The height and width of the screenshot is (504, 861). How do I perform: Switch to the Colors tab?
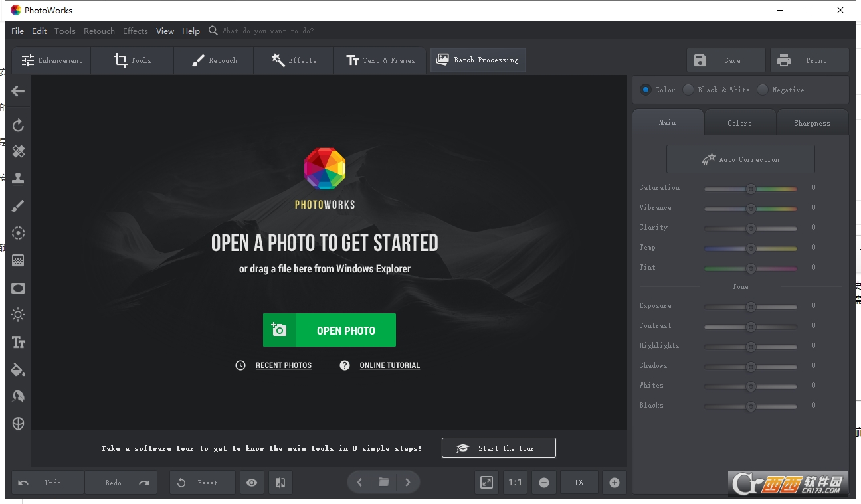click(x=739, y=123)
